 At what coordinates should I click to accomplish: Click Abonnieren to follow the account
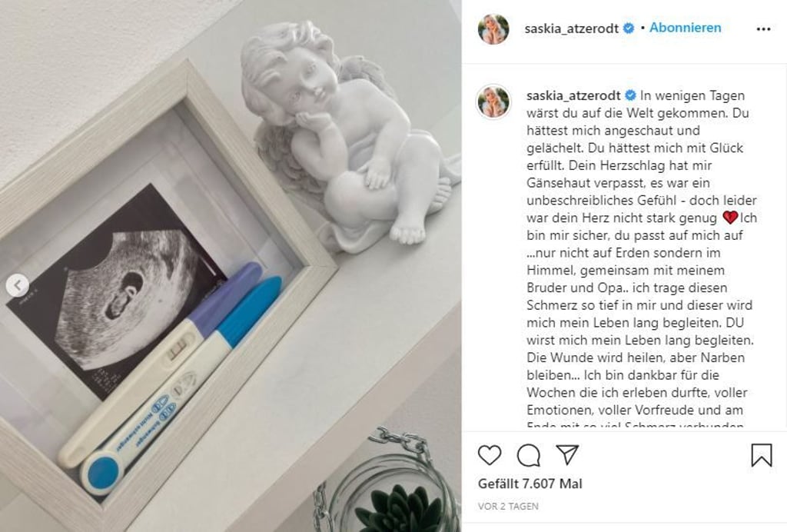685,28
